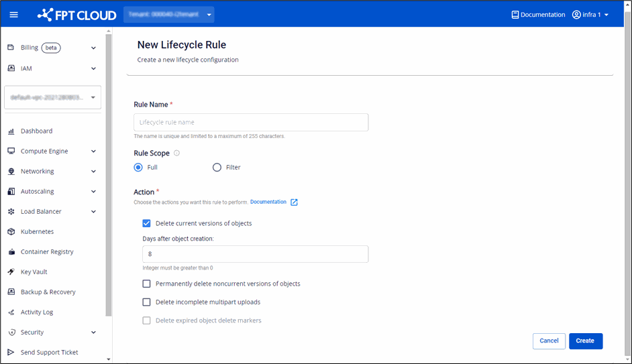This screenshot has width=632, height=364.
Task: Expand the Load Balancer chevron
Action: pos(93,212)
